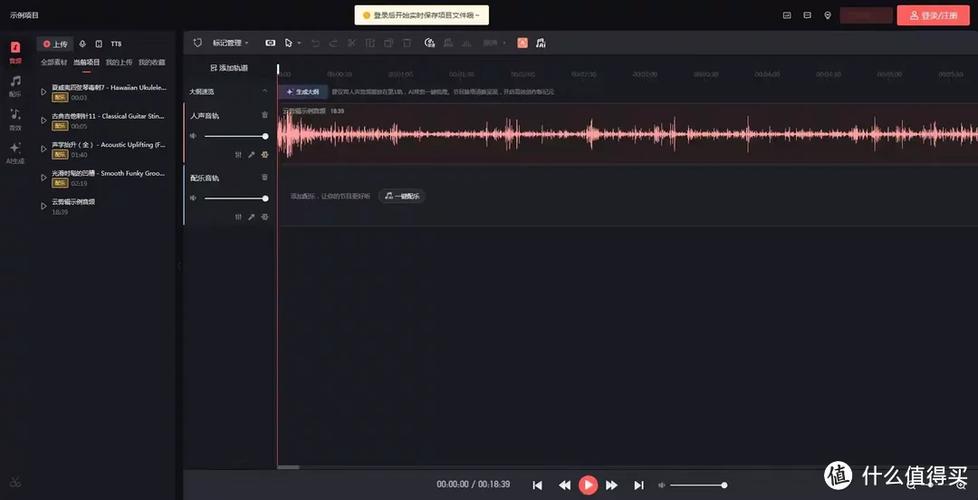Select the vocal waveform clip on timeline

tap(627, 134)
